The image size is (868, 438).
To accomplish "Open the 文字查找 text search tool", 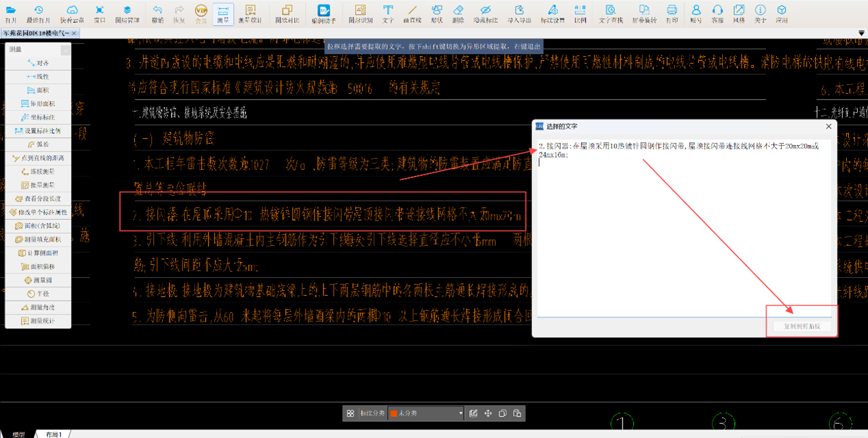I will (x=611, y=13).
